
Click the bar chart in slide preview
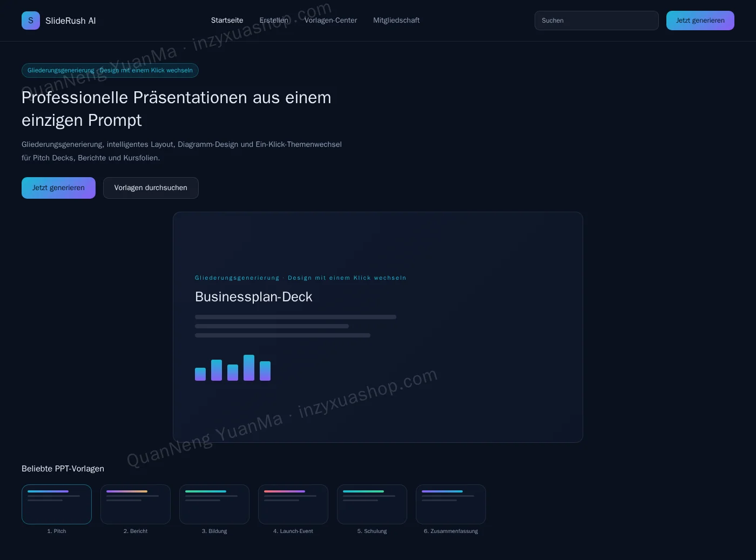[233, 368]
